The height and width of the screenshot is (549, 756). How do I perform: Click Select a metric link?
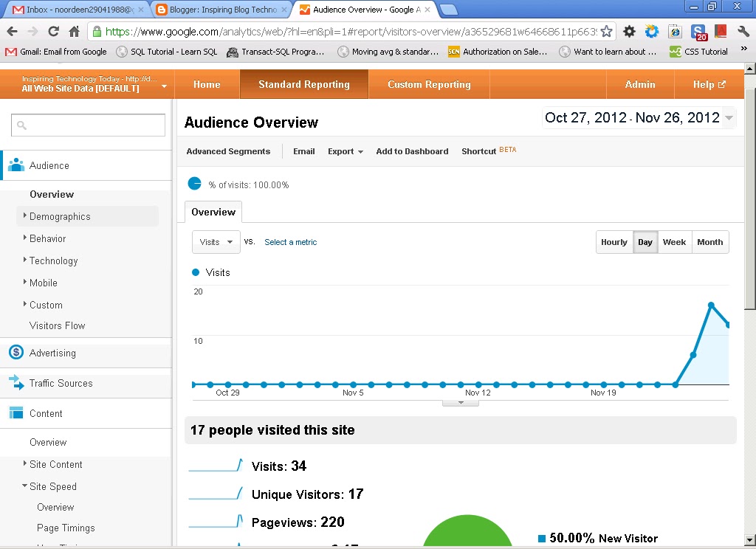(x=291, y=242)
